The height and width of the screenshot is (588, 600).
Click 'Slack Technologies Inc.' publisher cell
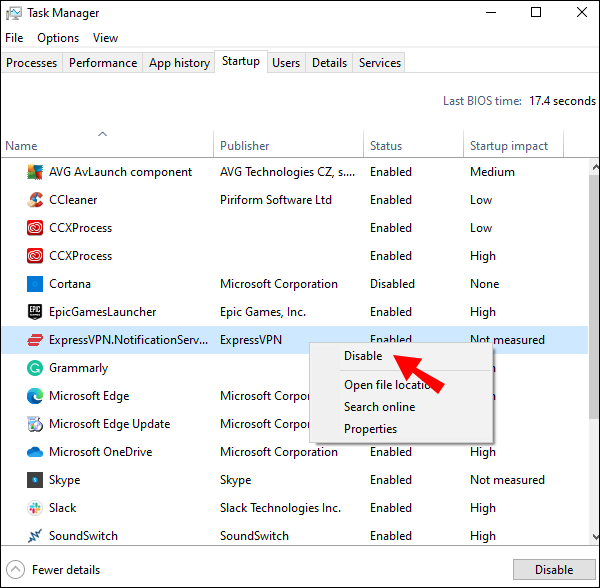click(280, 508)
